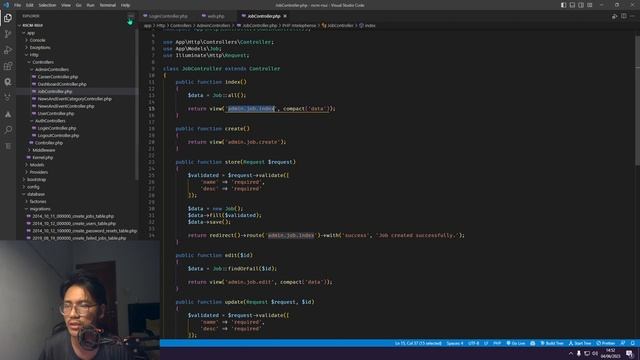640x360 pixels.
Task: Open the View menu
Action: [x=66, y=5]
